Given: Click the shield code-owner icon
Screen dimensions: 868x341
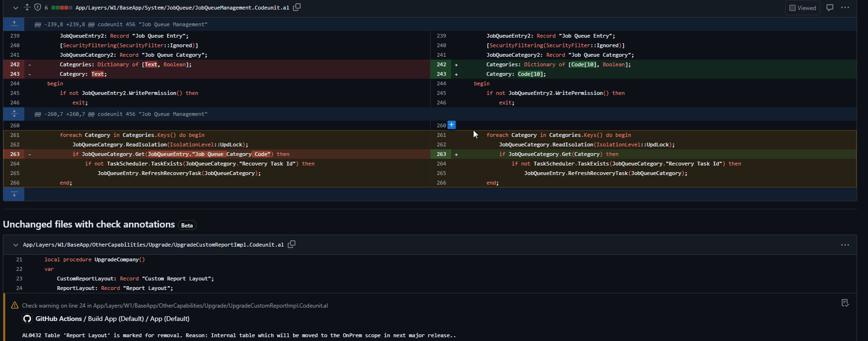Looking at the screenshot, I should (x=38, y=7).
